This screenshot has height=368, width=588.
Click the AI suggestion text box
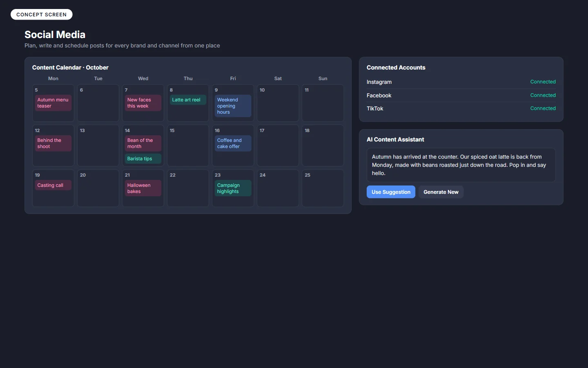pyautogui.click(x=461, y=165)
